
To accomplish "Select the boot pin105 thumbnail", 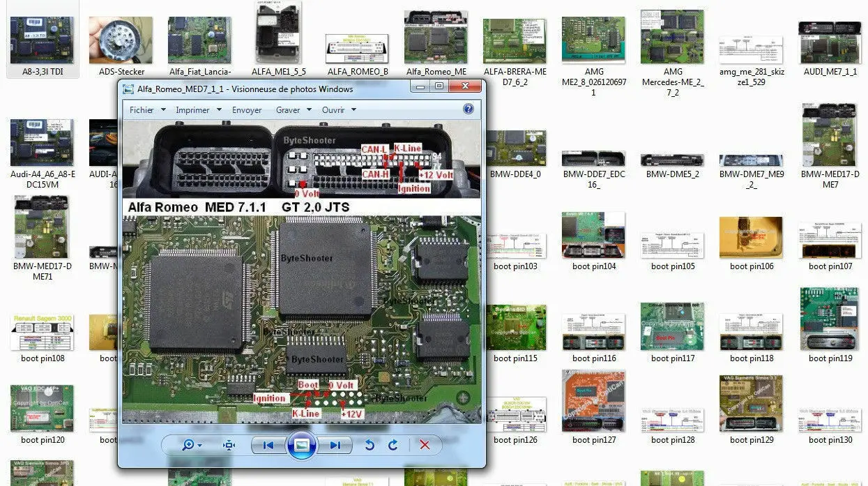I will pos(673,245).
